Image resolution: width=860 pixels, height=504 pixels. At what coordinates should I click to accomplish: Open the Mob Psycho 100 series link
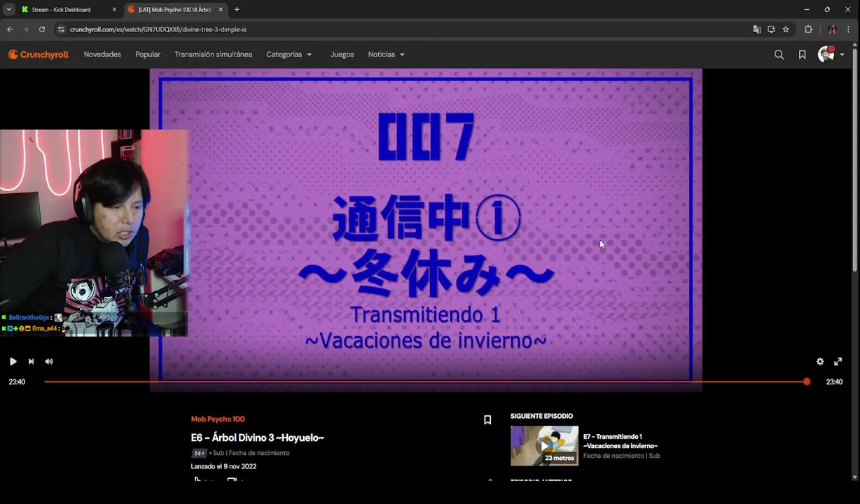[x=218, y=419]
